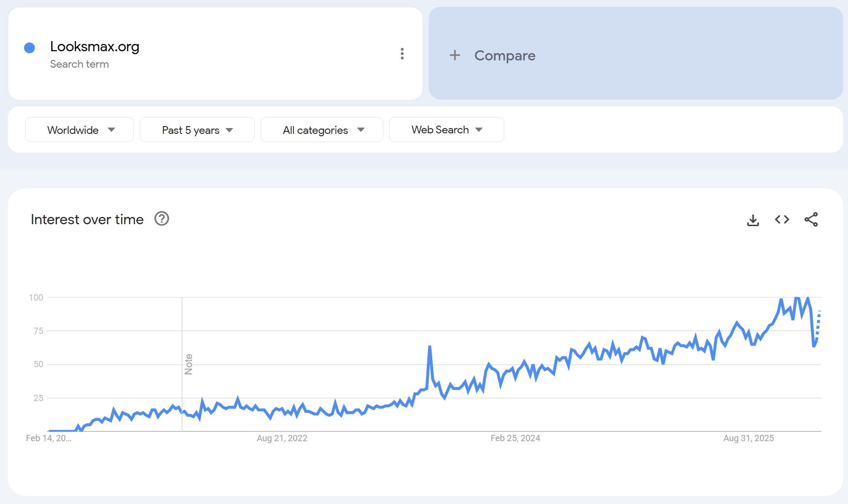Change search type via Web Search dropdown

446,130
